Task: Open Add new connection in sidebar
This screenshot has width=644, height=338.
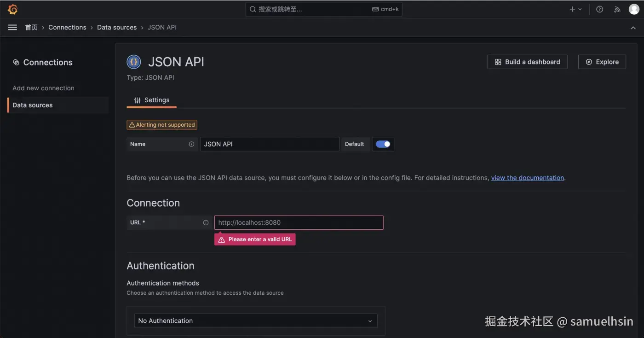Action: 43,88
